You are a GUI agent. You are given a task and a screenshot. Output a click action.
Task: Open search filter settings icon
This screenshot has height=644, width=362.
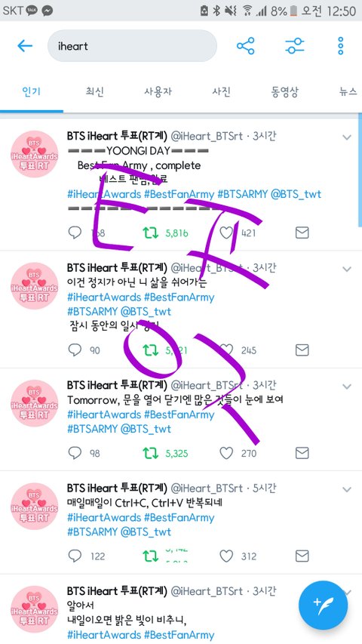coord(295,46)
